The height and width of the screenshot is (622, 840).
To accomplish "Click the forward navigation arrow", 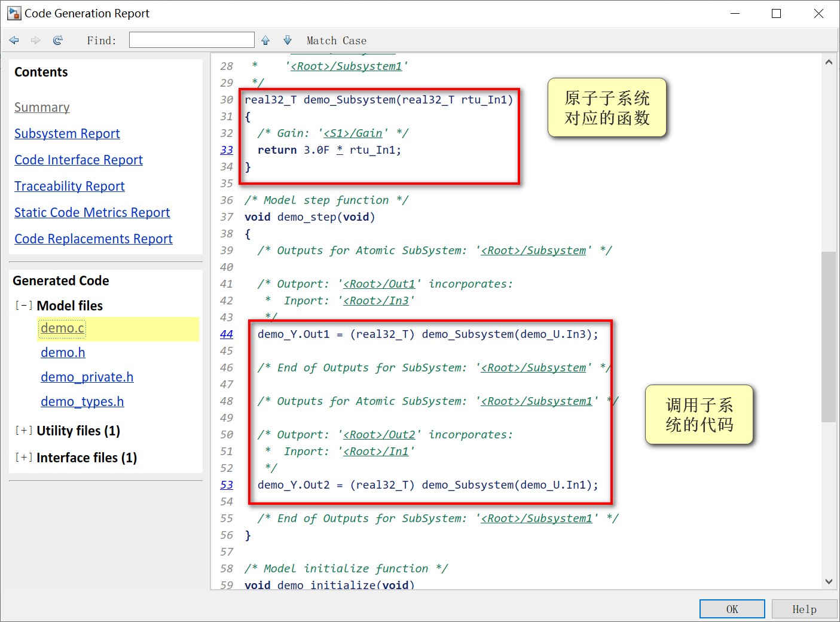I will 36,40.
